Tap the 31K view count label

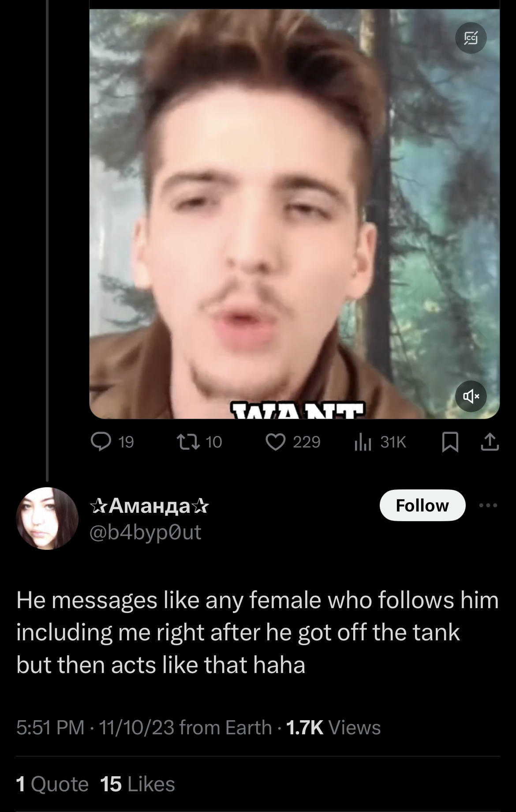(393, 442)
